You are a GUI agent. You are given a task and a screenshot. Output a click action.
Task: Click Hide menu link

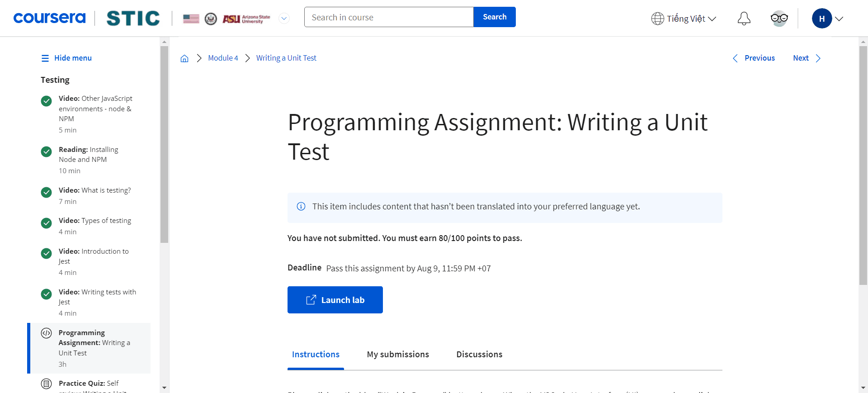point(73,58)
